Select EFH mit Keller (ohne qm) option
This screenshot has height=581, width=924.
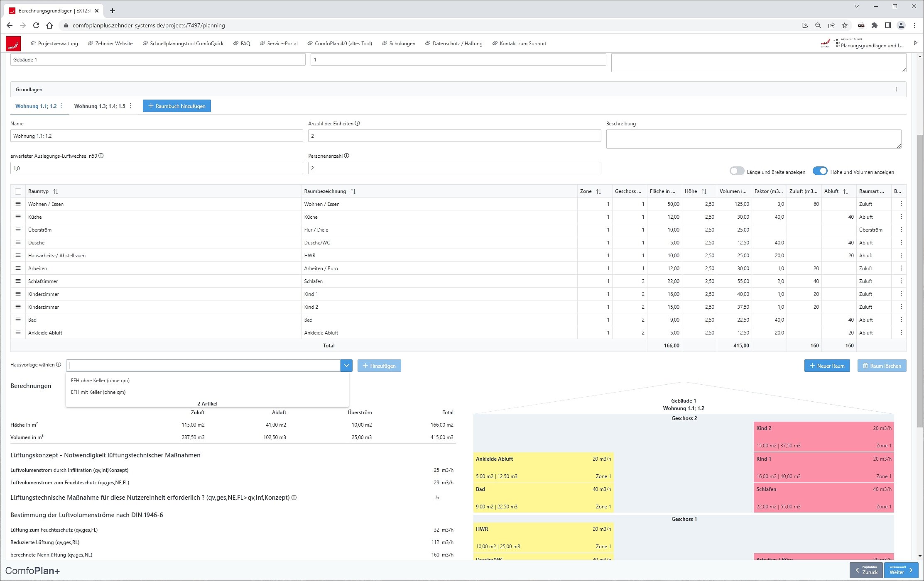pos(98,392)
